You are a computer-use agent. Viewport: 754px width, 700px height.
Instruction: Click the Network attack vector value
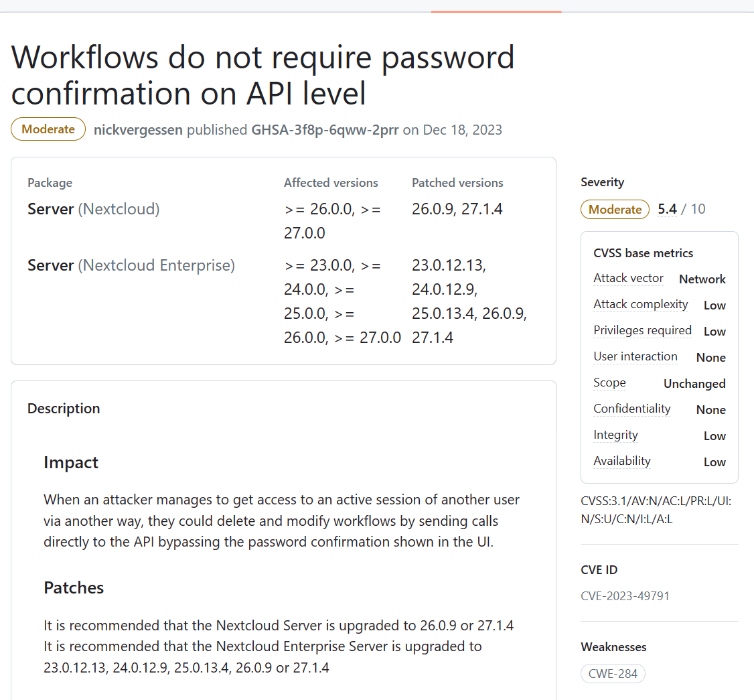[x=702, y=279]
